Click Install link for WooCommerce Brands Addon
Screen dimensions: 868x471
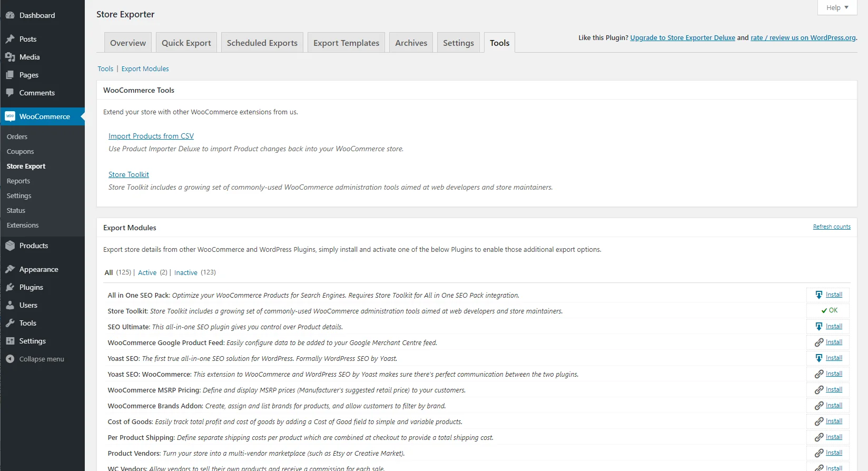[834, 405]
